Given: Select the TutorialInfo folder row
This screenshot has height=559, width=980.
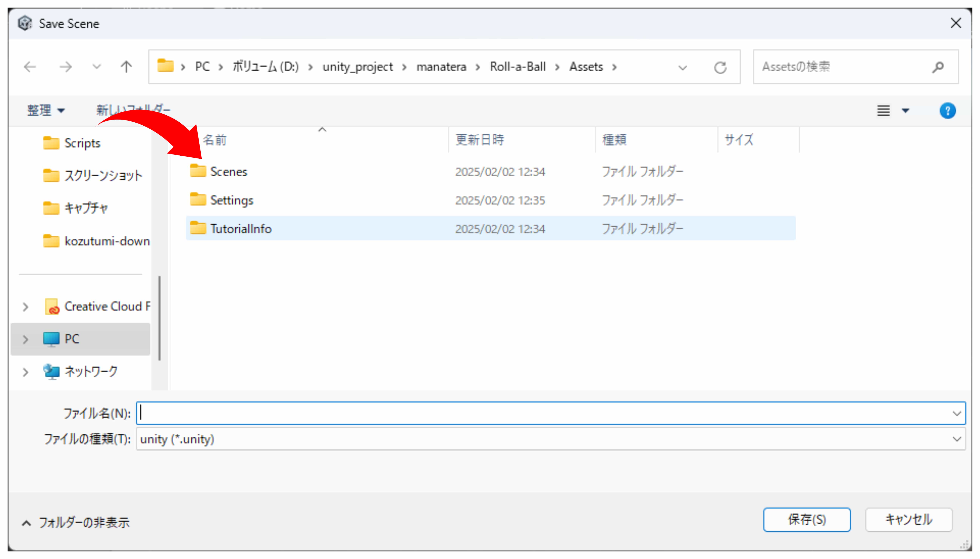Looking at the screenshot, I should [x=241, y=229].
